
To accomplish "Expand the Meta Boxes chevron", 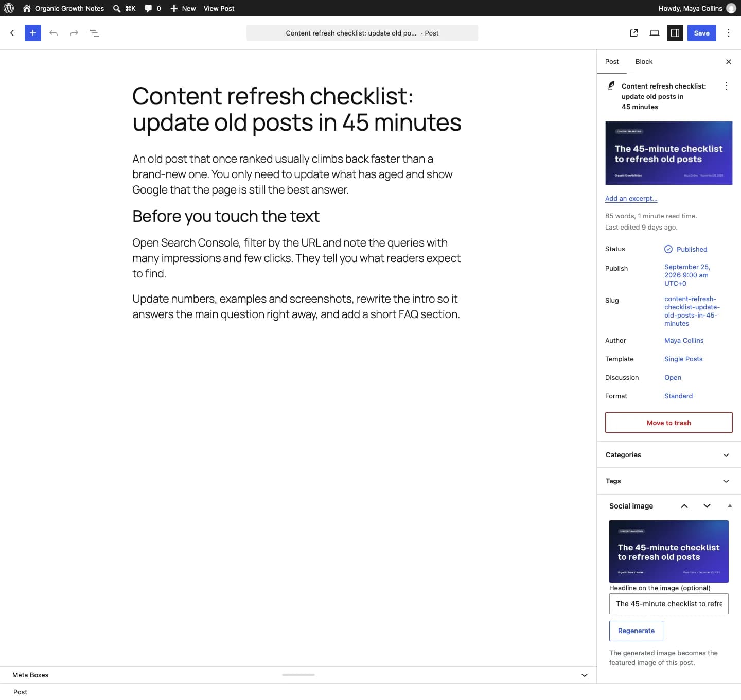I will [585, 675].
